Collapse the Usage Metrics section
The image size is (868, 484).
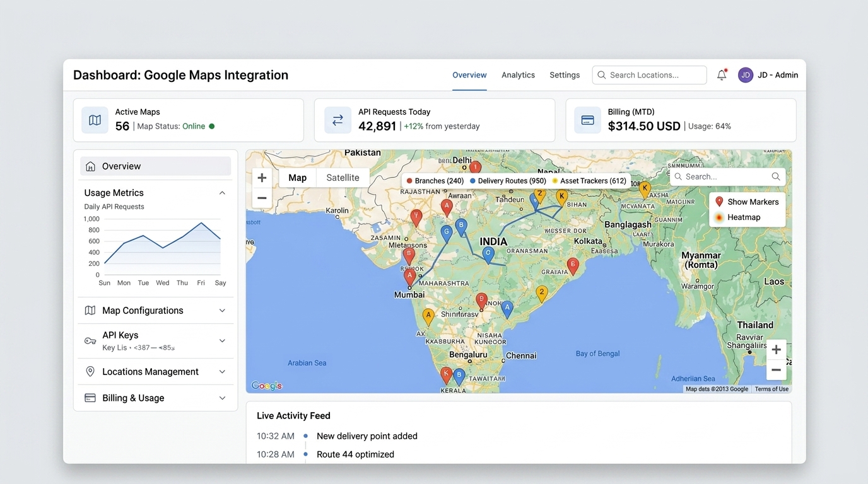tap(222, 193)
